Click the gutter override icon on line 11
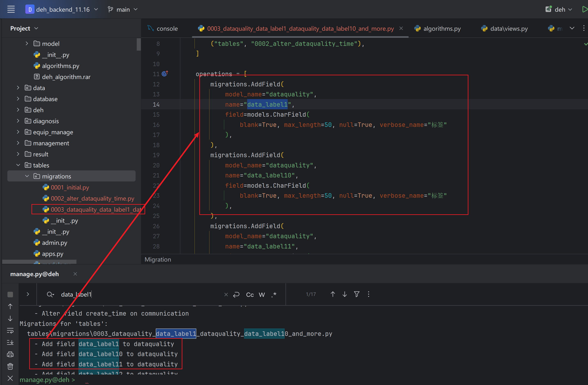The image size is (588, 385). 165,74
